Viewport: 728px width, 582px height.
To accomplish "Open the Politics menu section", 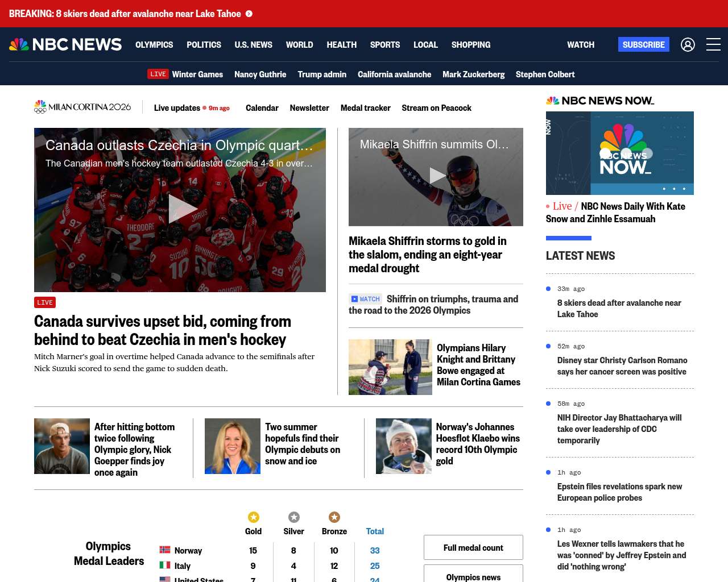I will [x=204, y=44].
